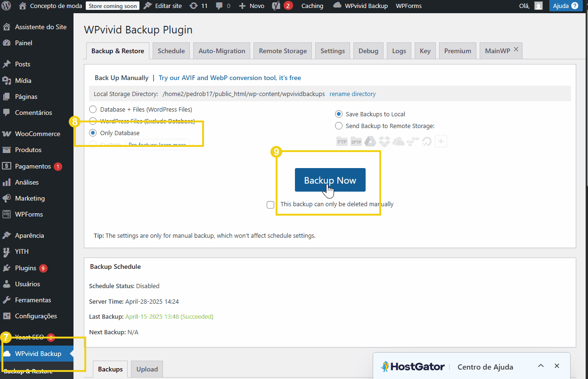588x379 pixels.
Task: Close the HostGator Centro de Ajuda panel
Action: [x=557, y=366]
